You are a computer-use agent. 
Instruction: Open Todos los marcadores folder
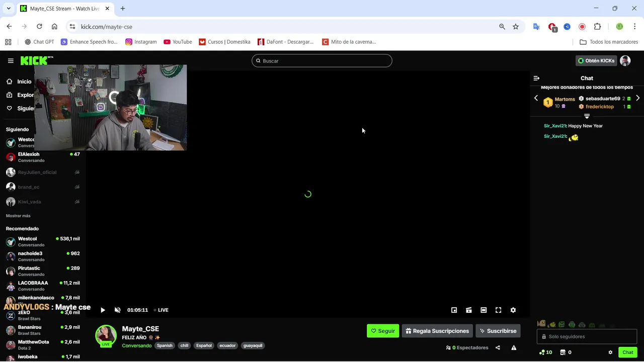coord(609,42)
